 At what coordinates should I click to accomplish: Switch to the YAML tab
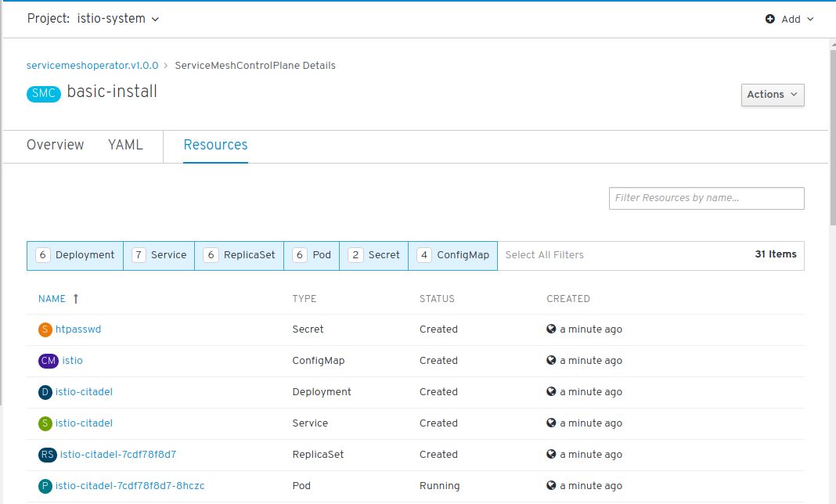(125, 145)
